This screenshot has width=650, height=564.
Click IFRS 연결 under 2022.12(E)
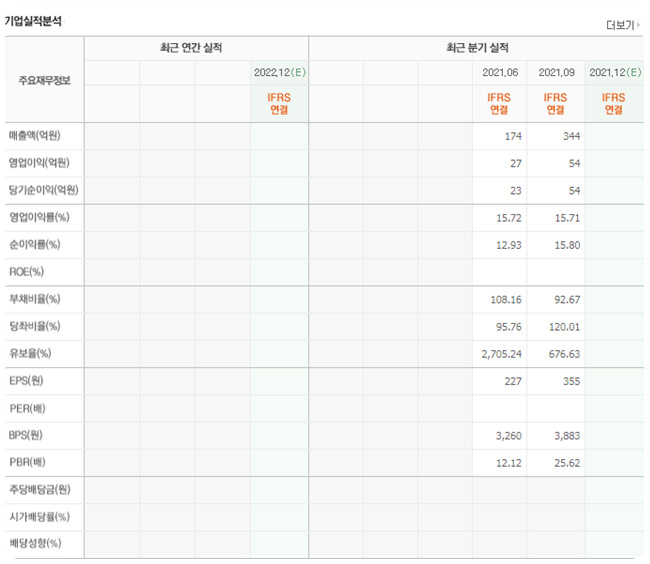(279, 104)
